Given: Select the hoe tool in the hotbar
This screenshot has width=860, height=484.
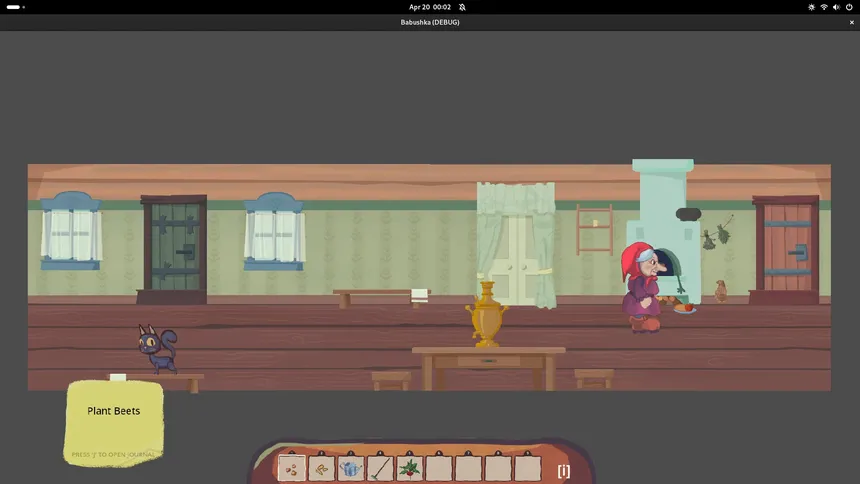Looking at the screenshot, I should pyautogui.click(x=380, y=468).
